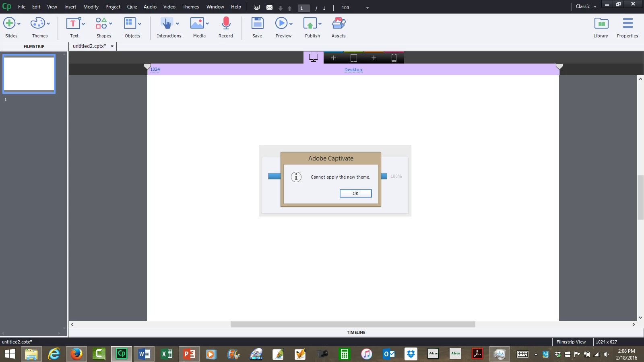Open the Project menu
644x362 pixels.
point(113,7)
